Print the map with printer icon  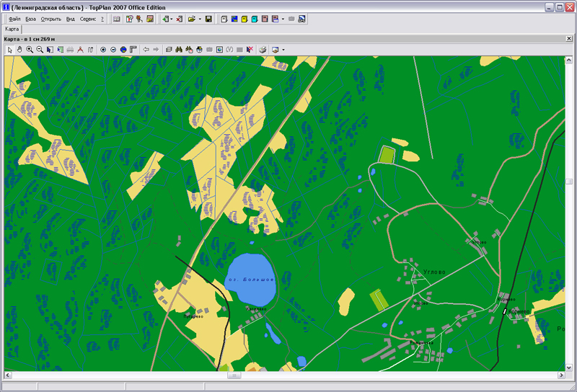pos(263,50)
